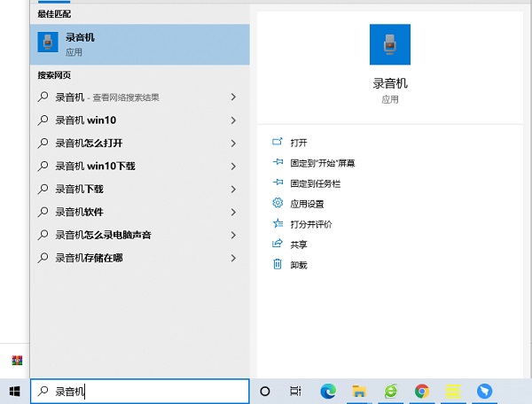The width and height of the screenshot is (532, 404).
Task: Expand the 录音机 win10 suggestion arrow
Action: click(233, 120)
